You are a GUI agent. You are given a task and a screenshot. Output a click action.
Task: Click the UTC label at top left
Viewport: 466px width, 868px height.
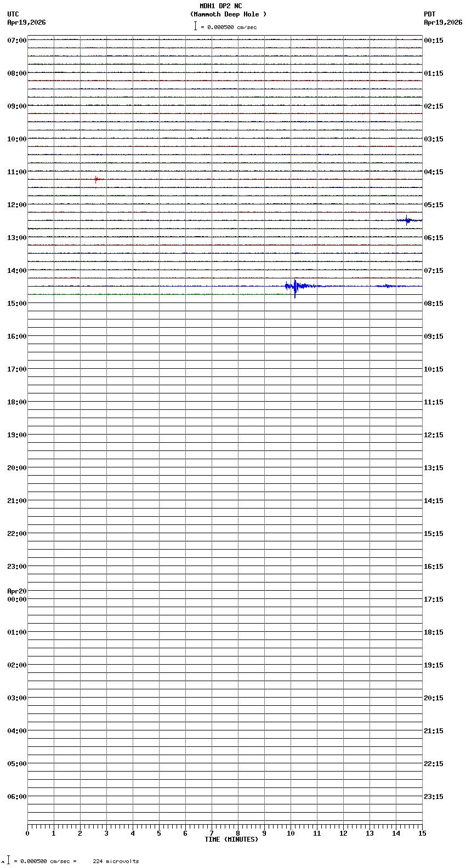[13, 14]
